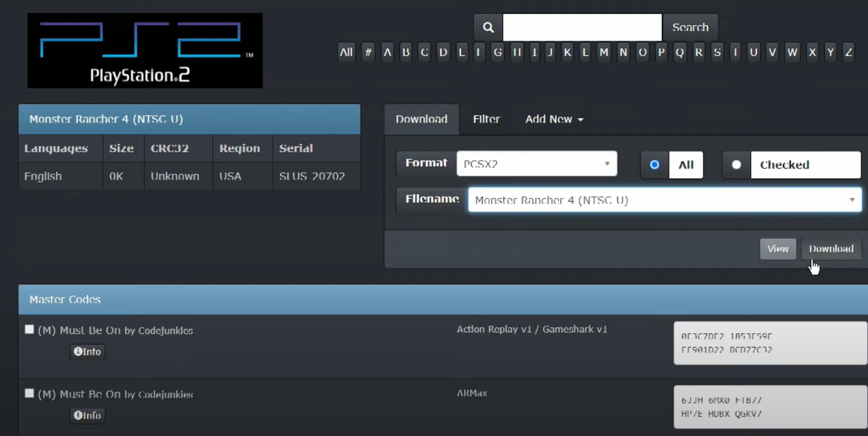Viewport: 868px width, 436px height.
Task: Filter games by letter Z
Action: point(849,53)
